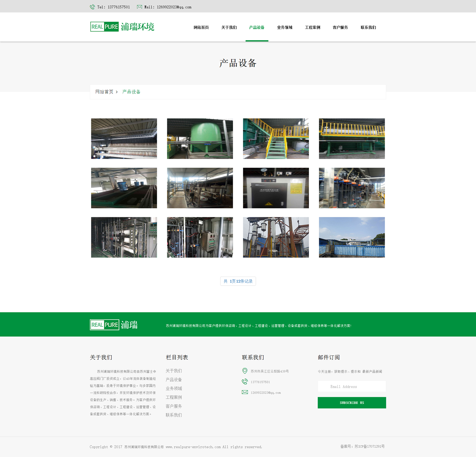
Task: Select the 工程案例 navigation menu item
Action: [x=313, y=27]
